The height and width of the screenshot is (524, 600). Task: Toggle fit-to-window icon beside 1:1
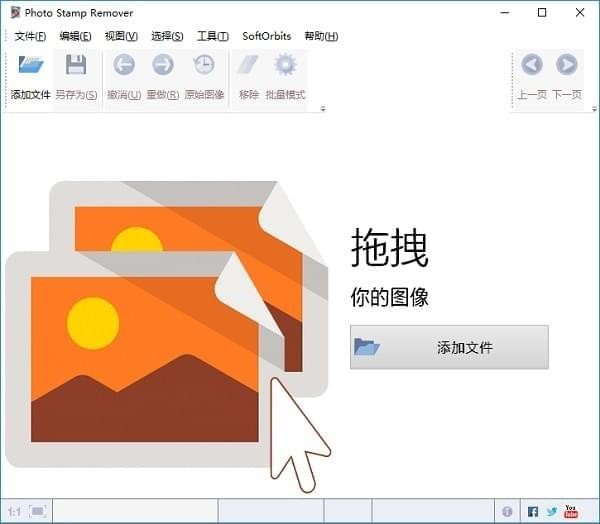pos(38,511)
